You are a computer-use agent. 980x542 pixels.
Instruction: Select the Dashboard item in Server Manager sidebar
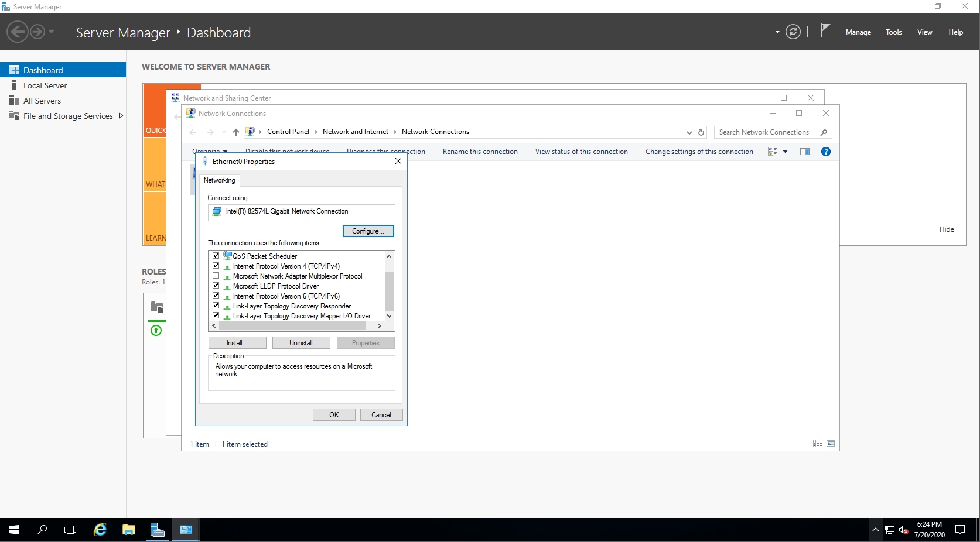coord(43,70)
